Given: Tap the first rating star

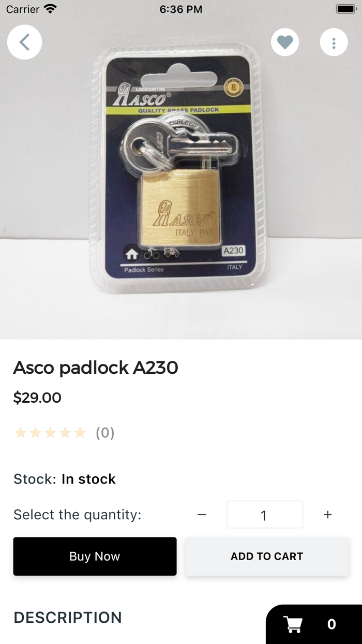Looking at the screenshot, I should (20, 432).
